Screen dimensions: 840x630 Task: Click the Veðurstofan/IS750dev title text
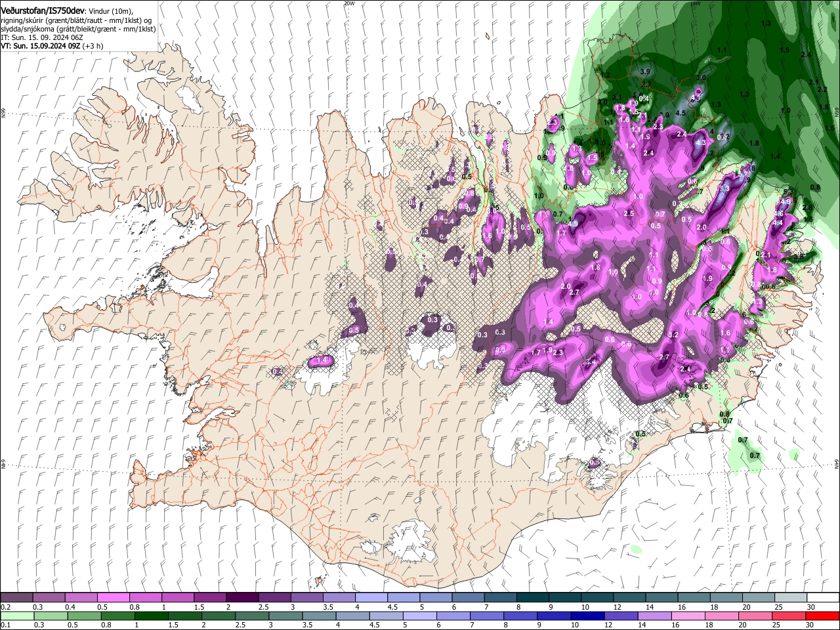click(x=42, y=11)
